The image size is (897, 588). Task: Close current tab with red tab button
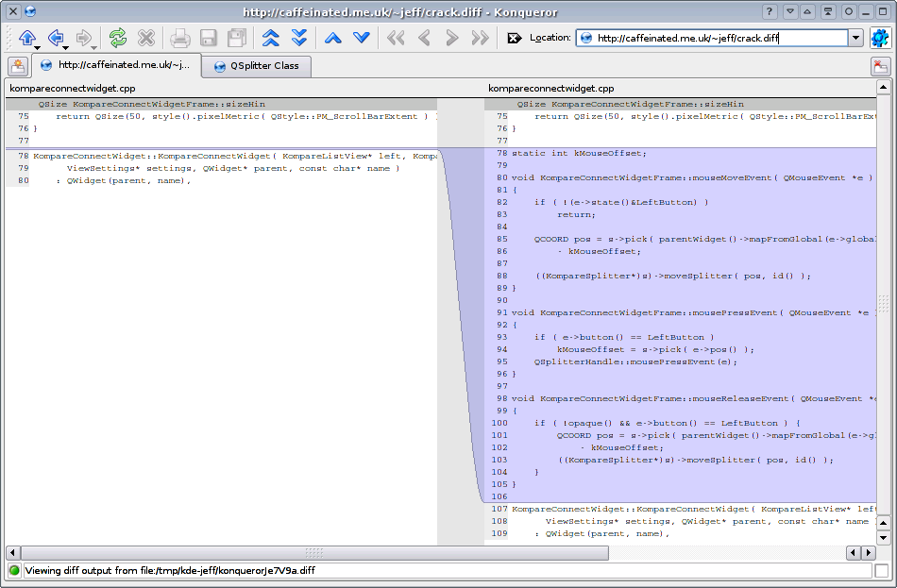(x=879, y=66)
